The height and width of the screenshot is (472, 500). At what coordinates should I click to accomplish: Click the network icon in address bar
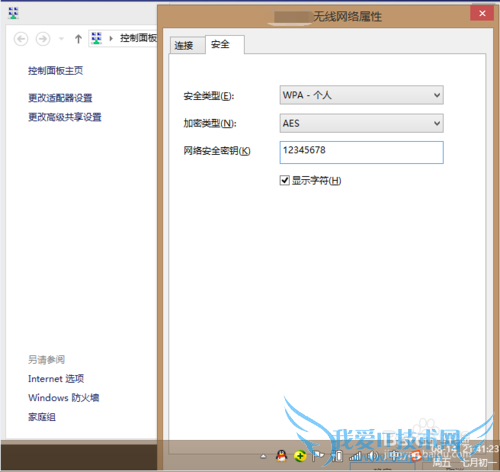coord(96,38)
